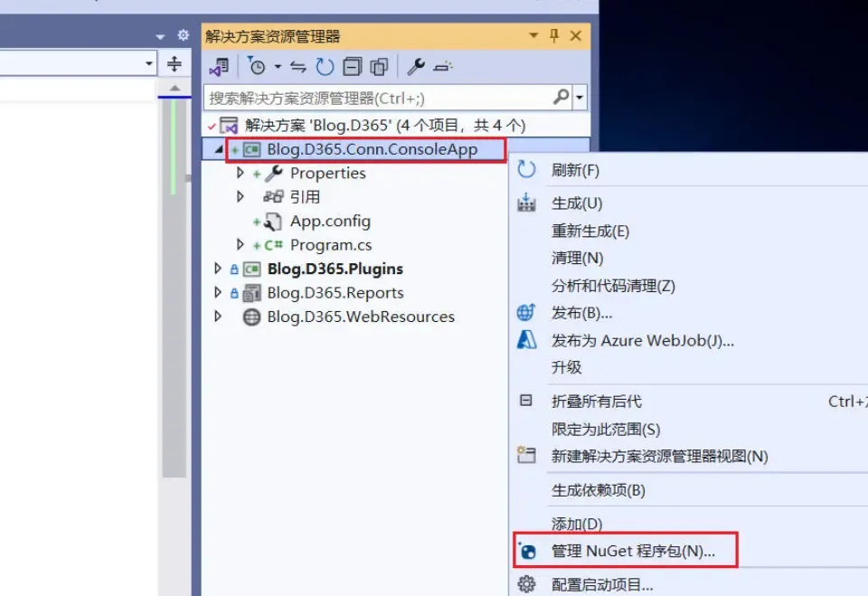Choose 分析和代码清理(Z) submenu entry
The height and width of the screenshot is (596, 868).
click(x=613, y=286)
